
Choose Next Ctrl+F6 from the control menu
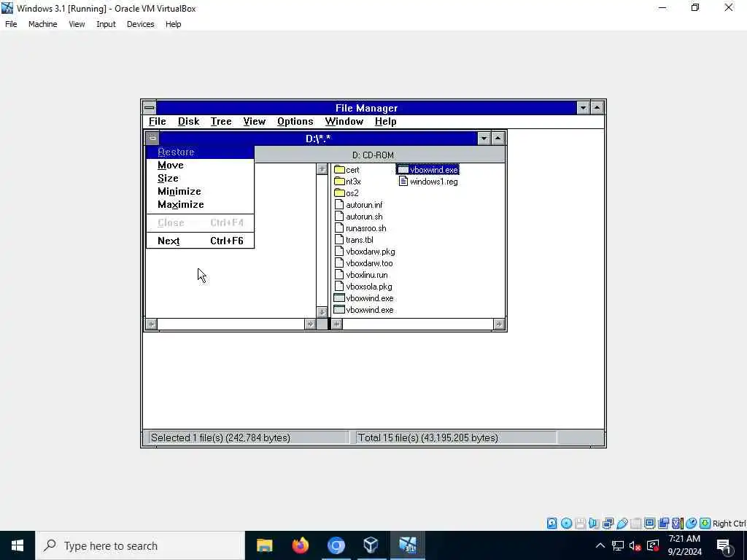[x=200, y=241]
